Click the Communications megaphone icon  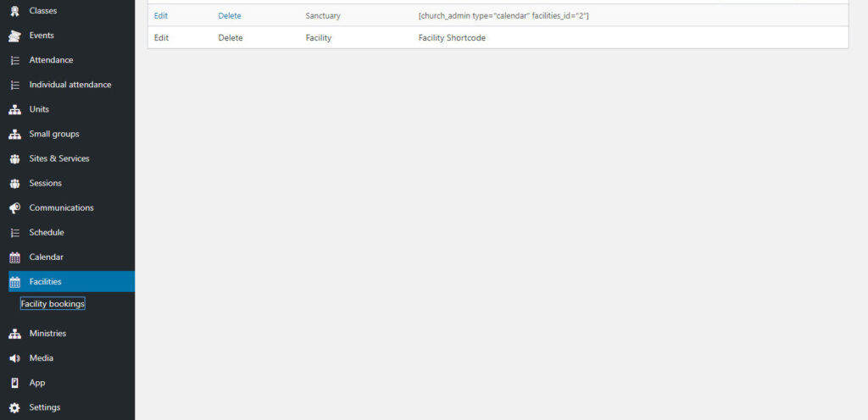pos(14,207)
